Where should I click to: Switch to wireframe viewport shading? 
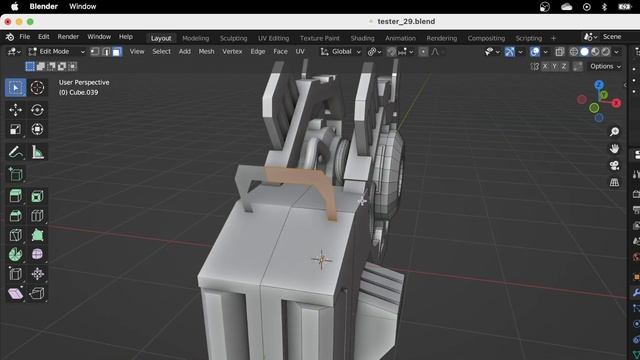coord(573,52)
